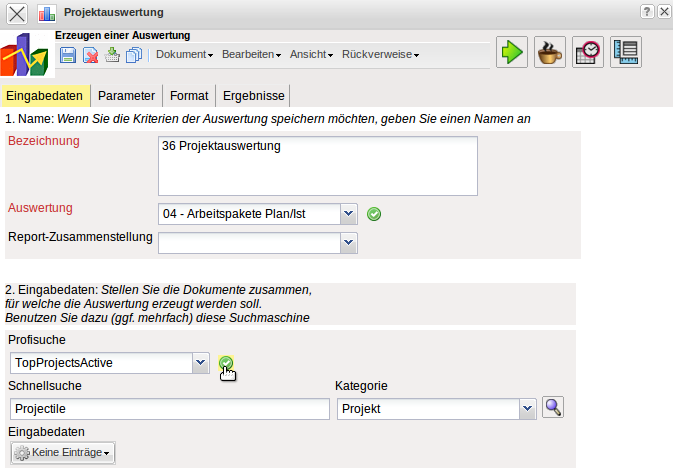Open the Dokument menu
This screenshot has width=673, height=468.
(x=185, y=55)
